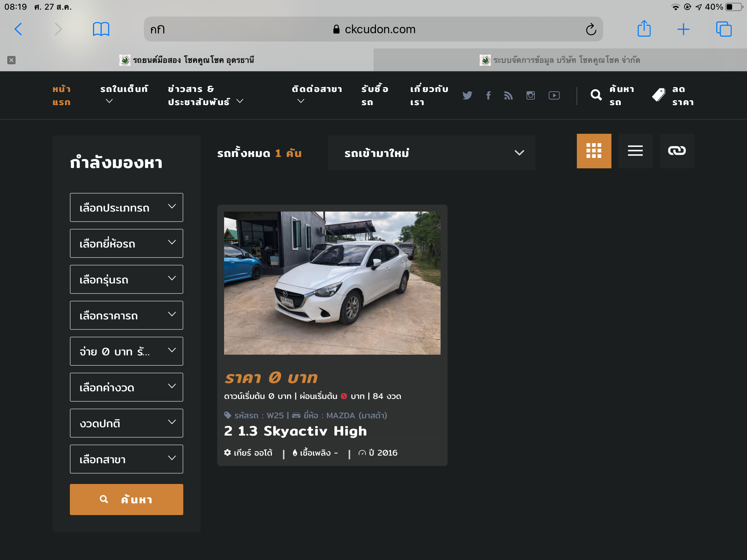Image resolution: width=747 pixels, height=560 pixels.
Task: Switch to list view layout
Action: click(x=635, y=151)
